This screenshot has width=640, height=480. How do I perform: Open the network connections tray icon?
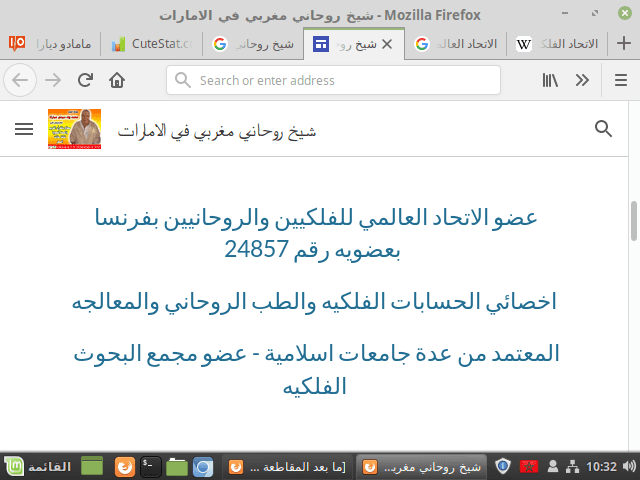(x=572, y=466)
